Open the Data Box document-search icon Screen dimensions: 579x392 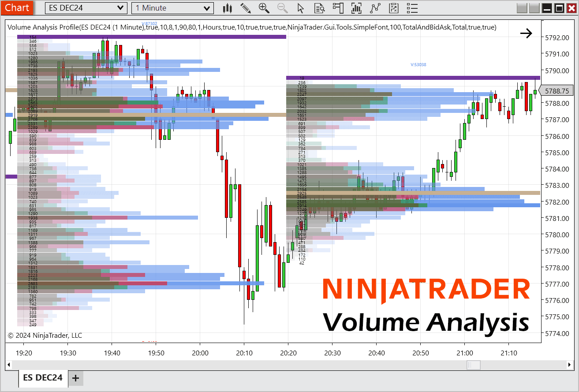pyautogui.click(x=320, y=8)
